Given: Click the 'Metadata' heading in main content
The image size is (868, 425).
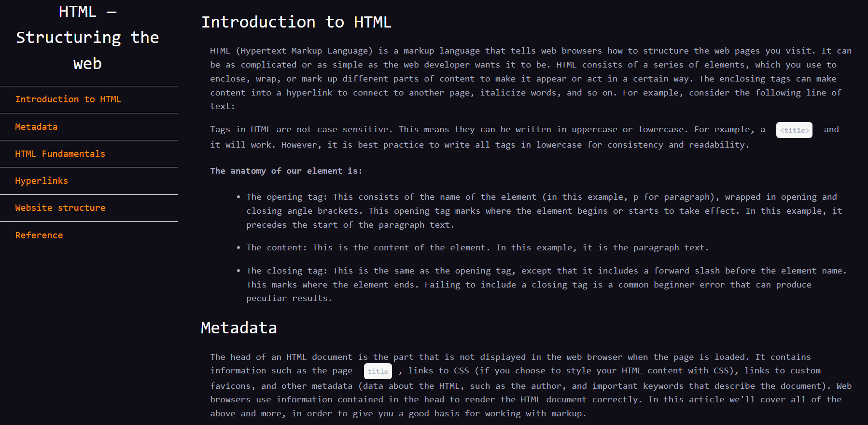Looking at the screenshot, I should (x=238, y=328).
